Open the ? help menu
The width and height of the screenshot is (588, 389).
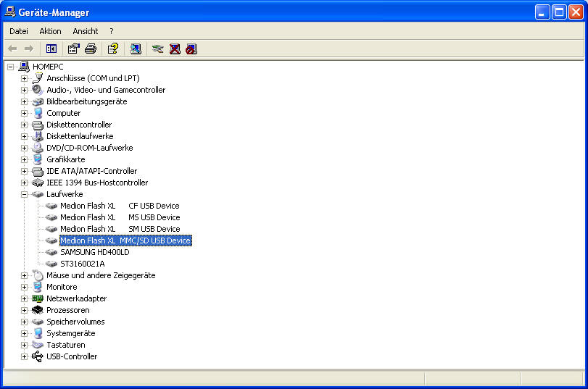point(112,31)
